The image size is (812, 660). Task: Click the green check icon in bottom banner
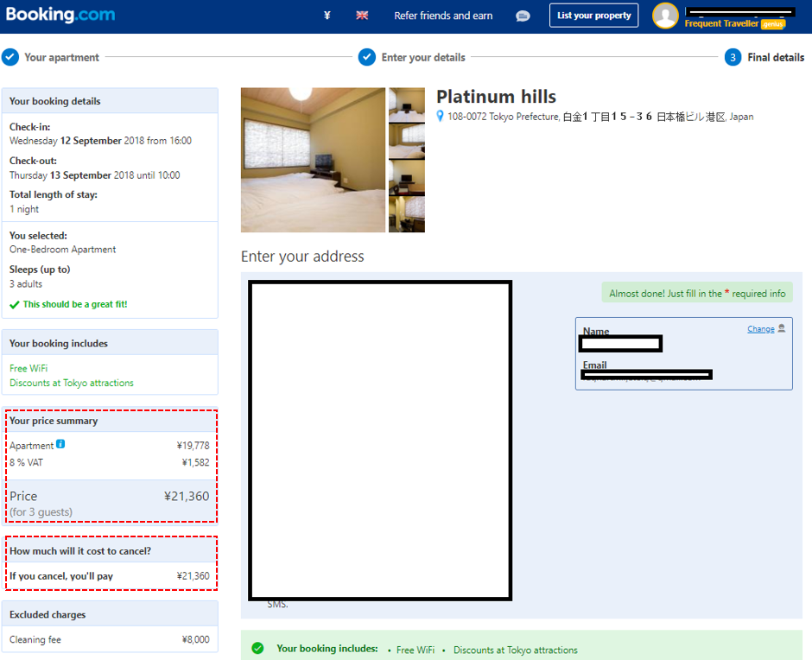click(257, 648)
